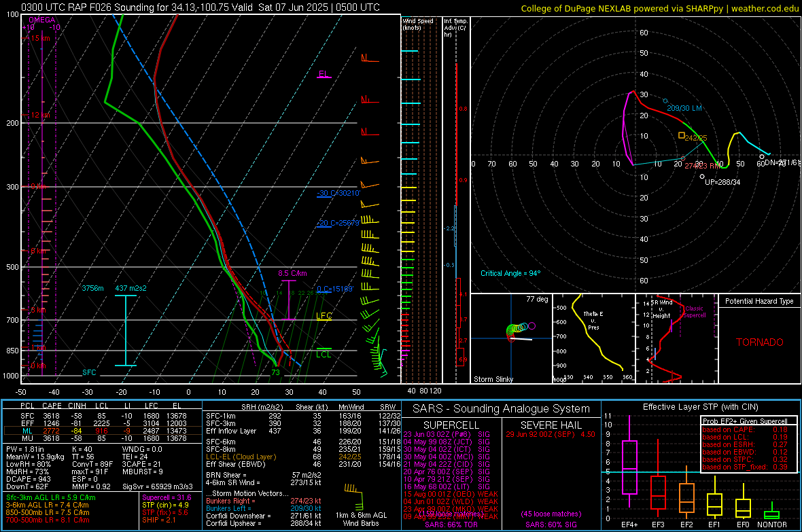Click the based on STP_fixed probability line
The width and height of the screenshot is (802, 532).
[745, 467]
